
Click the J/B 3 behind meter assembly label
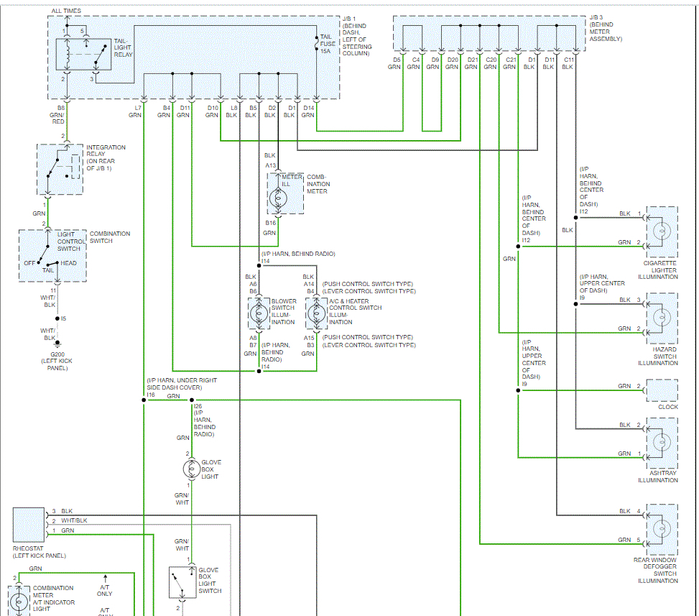pyautogui.click(x=606, y=28)
